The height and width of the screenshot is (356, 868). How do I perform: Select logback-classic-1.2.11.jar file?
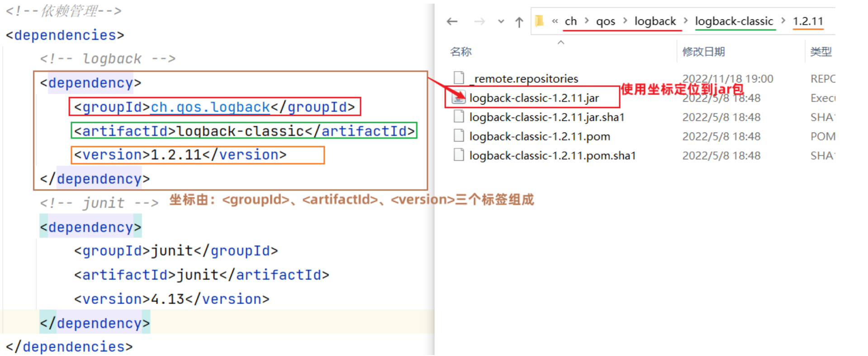click(x=534, y=98)
